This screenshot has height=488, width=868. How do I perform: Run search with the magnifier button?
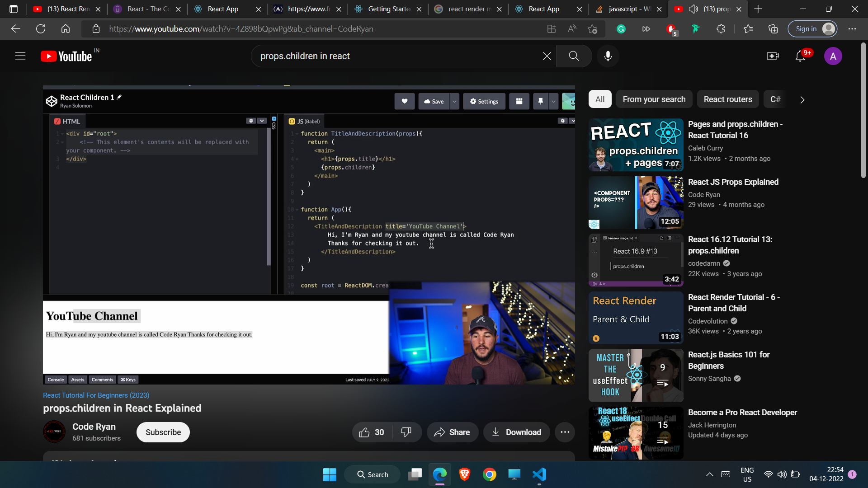pyautogui.click(x=574, y=56)
